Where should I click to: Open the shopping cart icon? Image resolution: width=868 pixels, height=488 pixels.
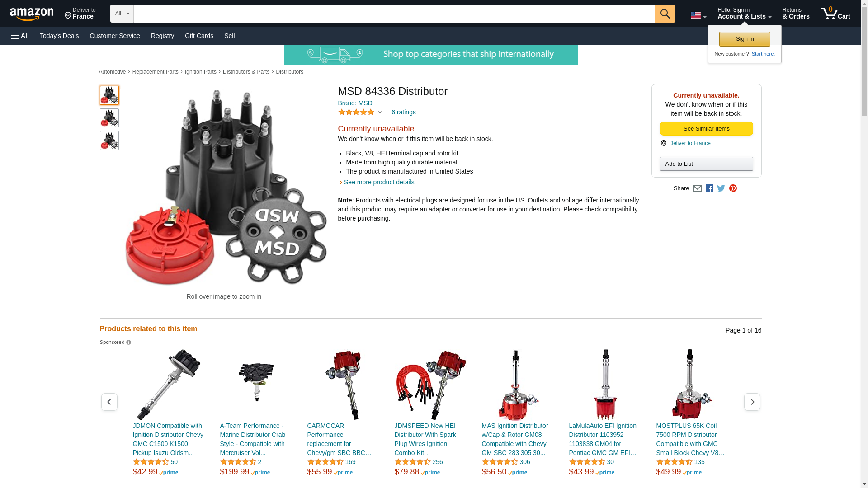[835, 14]
